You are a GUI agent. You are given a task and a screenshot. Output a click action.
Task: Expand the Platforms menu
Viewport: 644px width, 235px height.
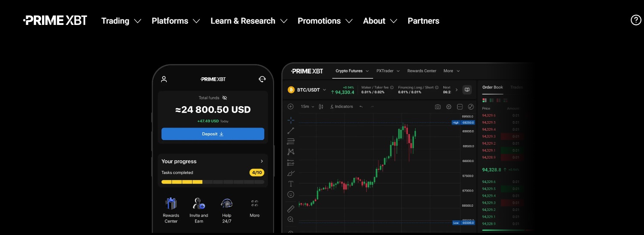coord(176,21)
